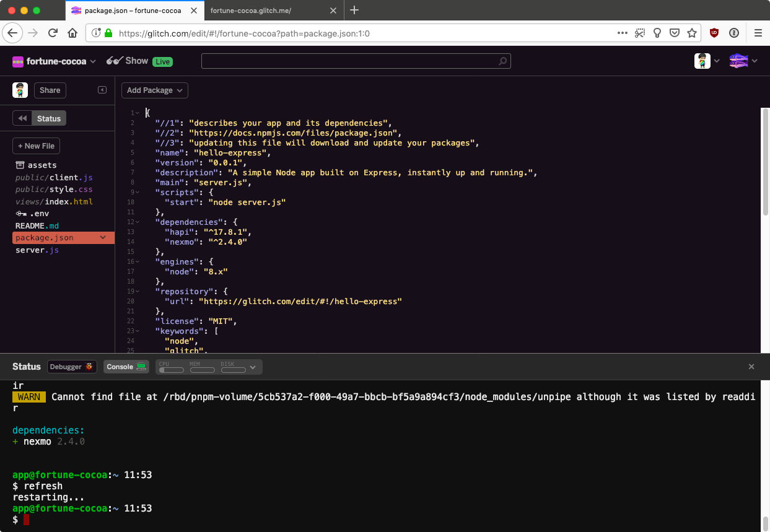This screenshot has width=770, height=532.
Task: Close the Status panel
Action: pyautogui.click(x=751, y=367)
